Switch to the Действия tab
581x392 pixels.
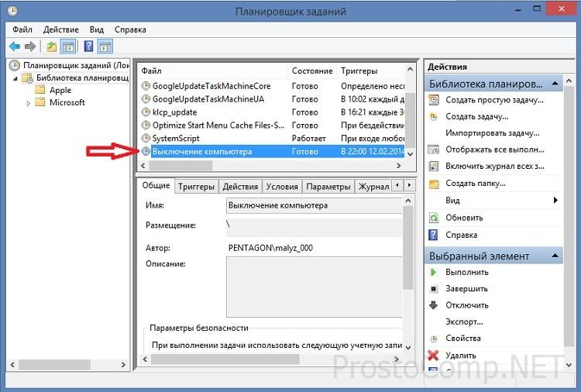tap(240, 187)
